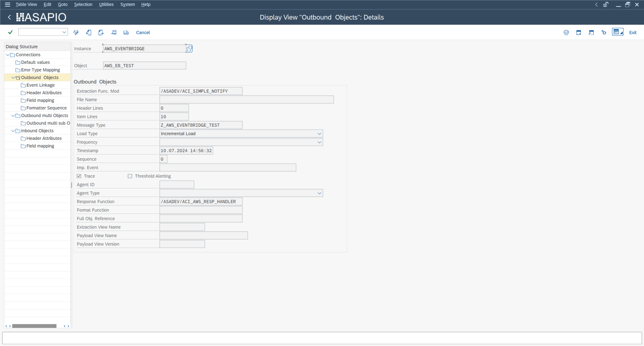This screenshot has width=644, height=346.
Task: Select the Default values folder node
Action: pos(35,62)
